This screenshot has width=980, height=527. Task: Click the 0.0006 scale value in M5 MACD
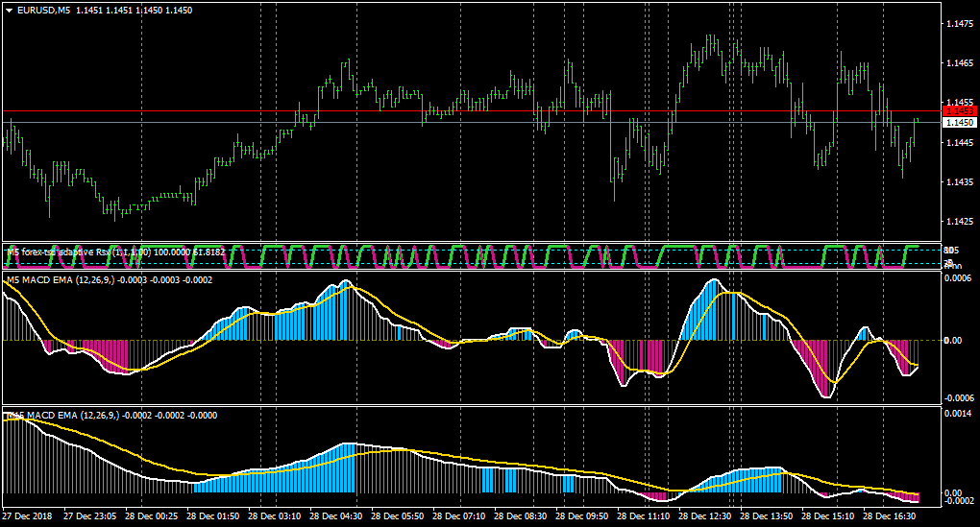tap(957, 278)
